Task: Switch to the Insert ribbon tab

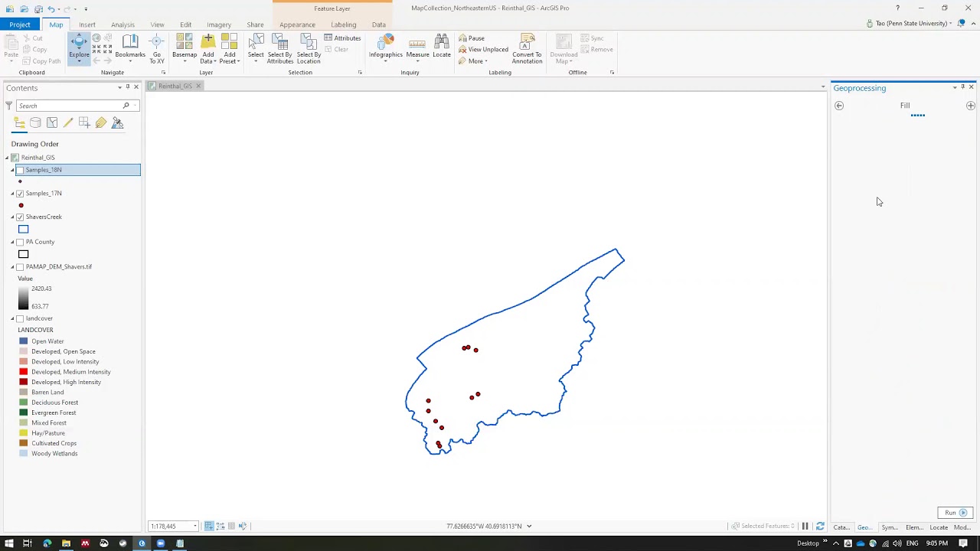Action: click(x=87, y=24)
